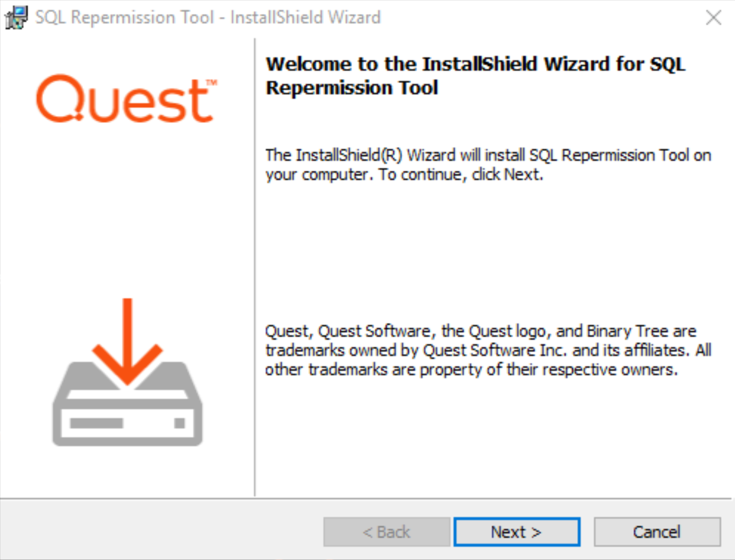Click the grayed-out Back button
Screen dimensions: 735x560
pos(387,532)
